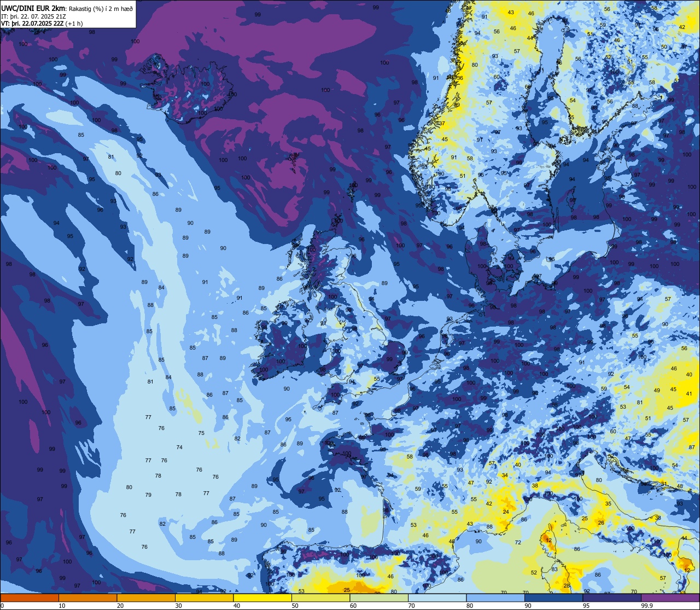Viewport: 700px width, 610px height.
Task: Click the map title 'UWC/DINI EUR 2km'
Action: [x=33, y=8]
